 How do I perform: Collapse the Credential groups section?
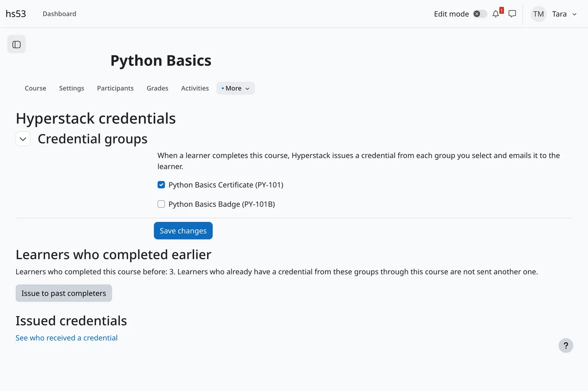point(23,139)
